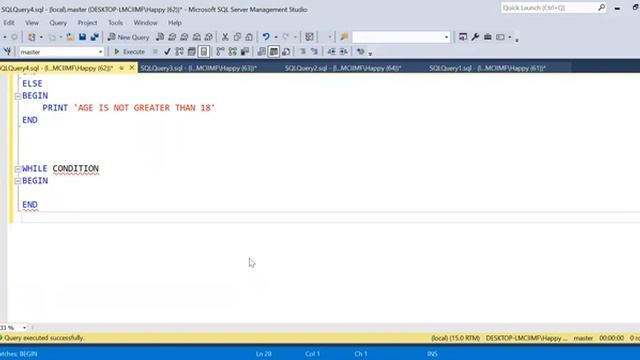Click the Execute button

tap(129, 52)
